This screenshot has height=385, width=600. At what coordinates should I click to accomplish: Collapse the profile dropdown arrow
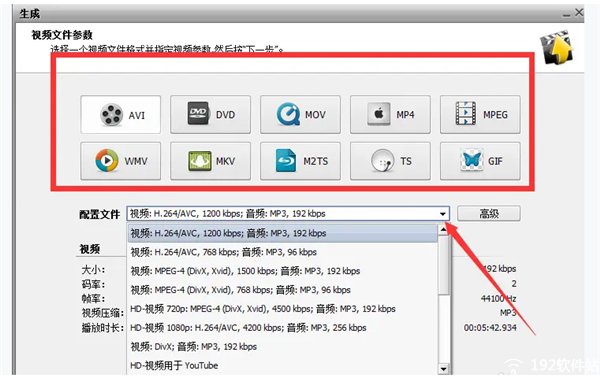[443, 214]
